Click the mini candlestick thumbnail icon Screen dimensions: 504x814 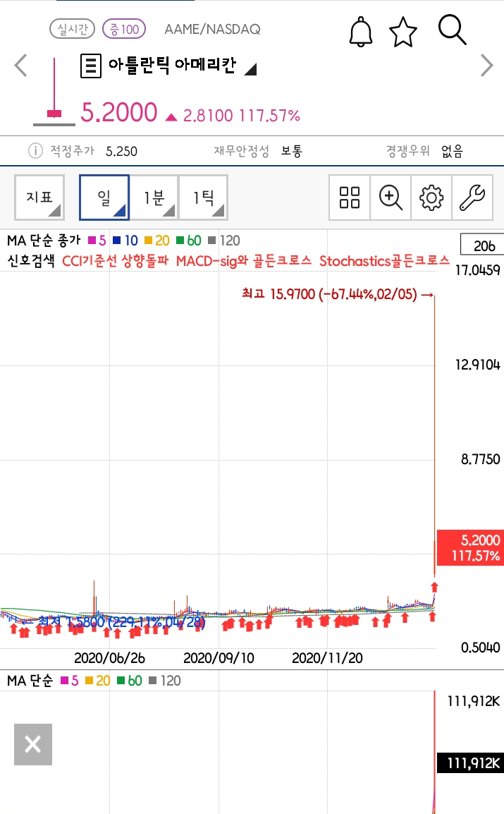point(54,92)
